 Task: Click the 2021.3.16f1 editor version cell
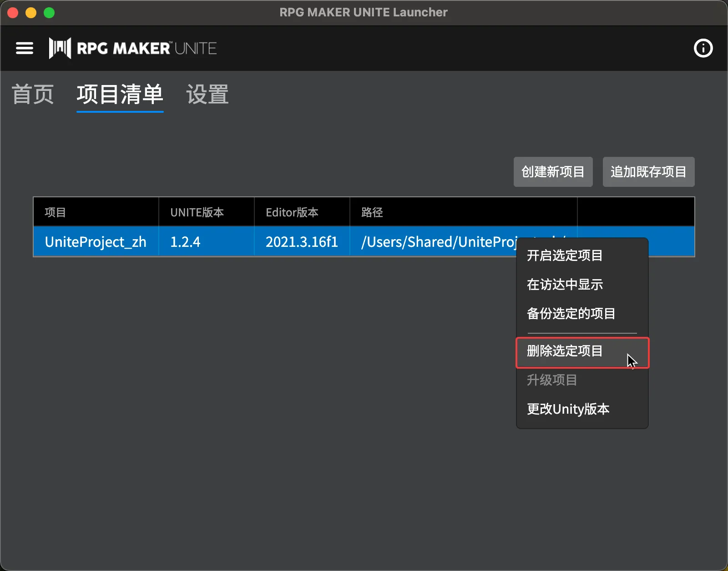coord(302,242)
